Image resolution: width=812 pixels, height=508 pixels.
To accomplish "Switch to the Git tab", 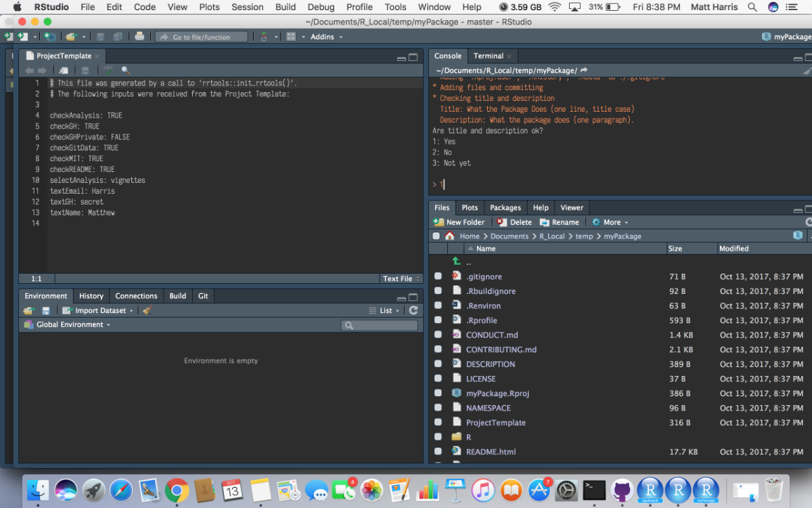I will (x=203, y=295).
